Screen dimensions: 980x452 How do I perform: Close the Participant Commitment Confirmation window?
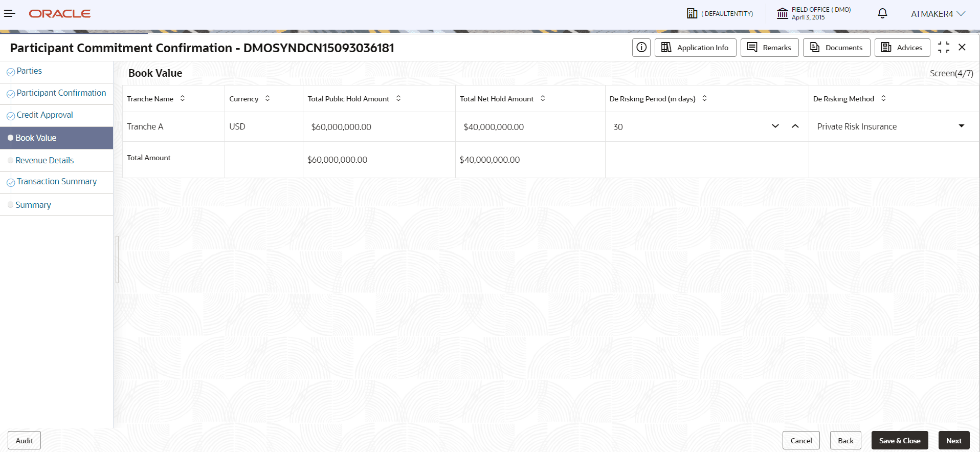click(x=962, y=47)
